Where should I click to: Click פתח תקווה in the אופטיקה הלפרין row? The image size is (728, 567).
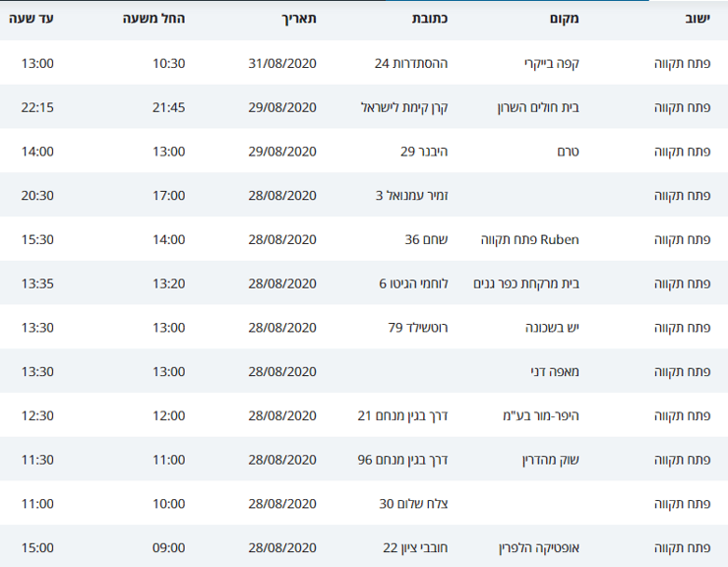click(x=683, y=548)
